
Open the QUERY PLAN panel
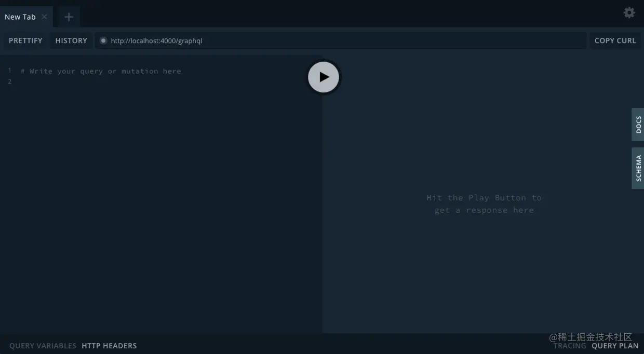pos(615,346)
